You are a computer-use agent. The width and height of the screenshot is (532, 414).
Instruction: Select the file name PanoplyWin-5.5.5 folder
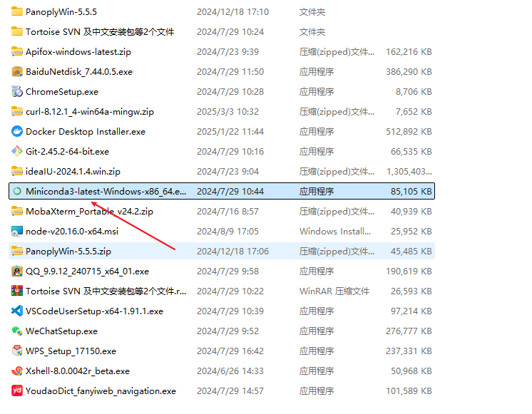(x=61, y=12)
